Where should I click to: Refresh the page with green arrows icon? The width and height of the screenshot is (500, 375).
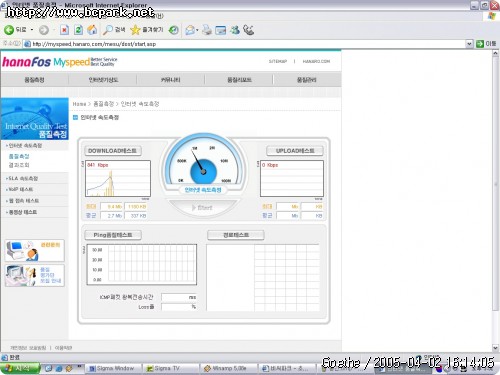click(78, 30)
